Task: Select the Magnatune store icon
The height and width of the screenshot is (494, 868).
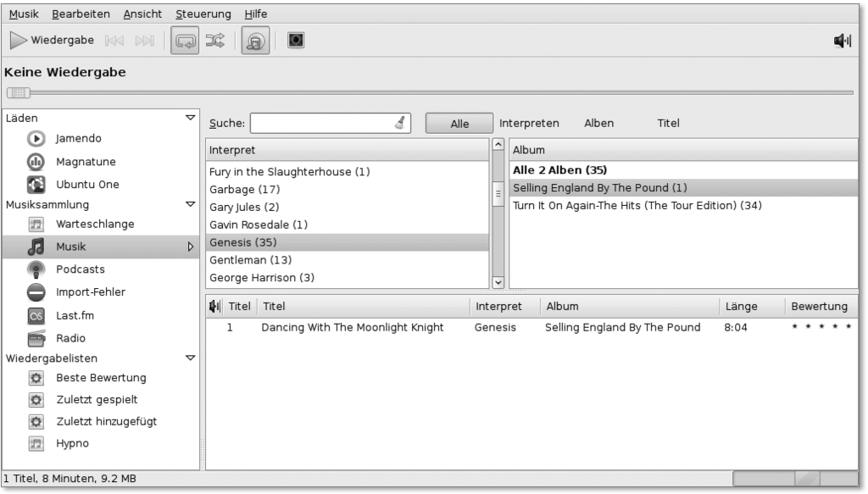Action: [x=36, y=162]
